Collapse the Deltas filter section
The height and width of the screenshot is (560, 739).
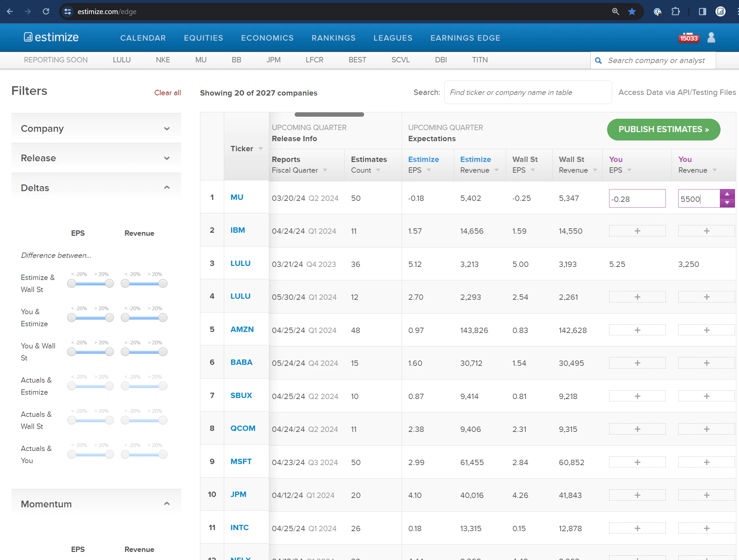[x=167, y=188]
